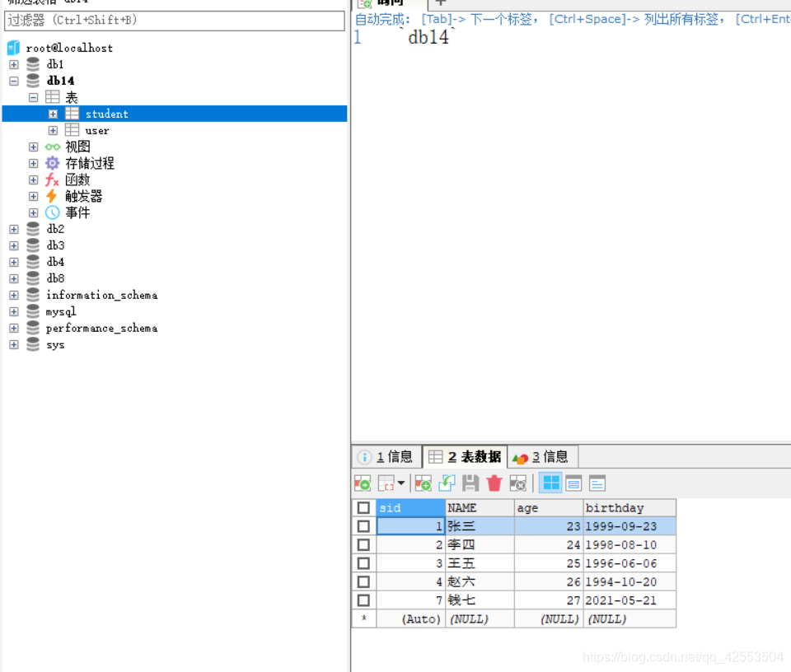Click the 过滤器 filter input field
Image resolution: width=791 pixels, height=672 pixels.
[175, 21]
